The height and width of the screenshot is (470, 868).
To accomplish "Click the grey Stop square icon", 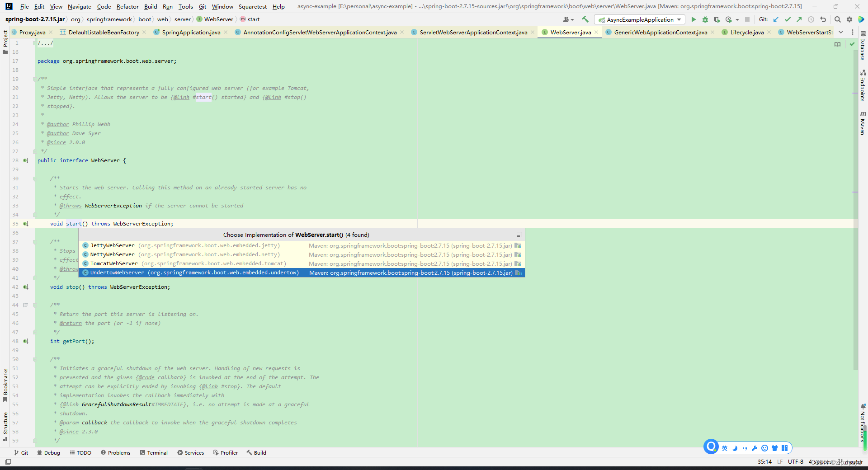I will point(747,19).
